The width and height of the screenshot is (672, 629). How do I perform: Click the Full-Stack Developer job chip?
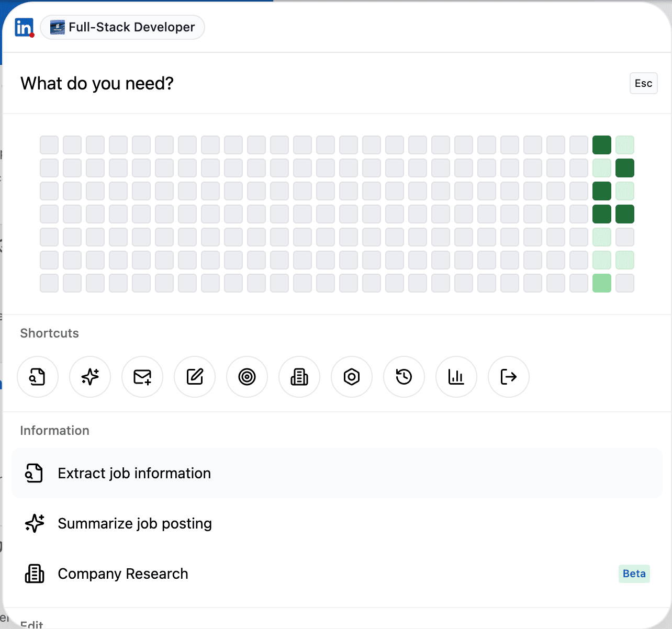(x=122, y=27)
